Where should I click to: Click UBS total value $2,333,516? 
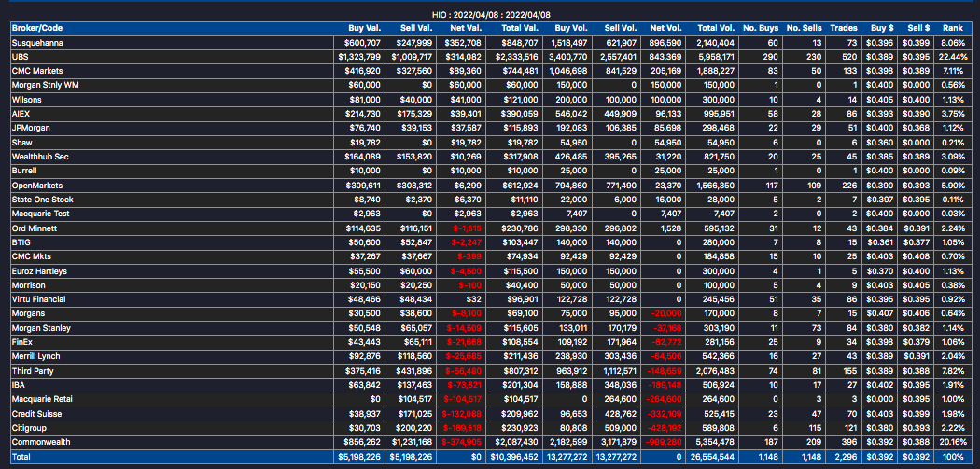(516, 57)
